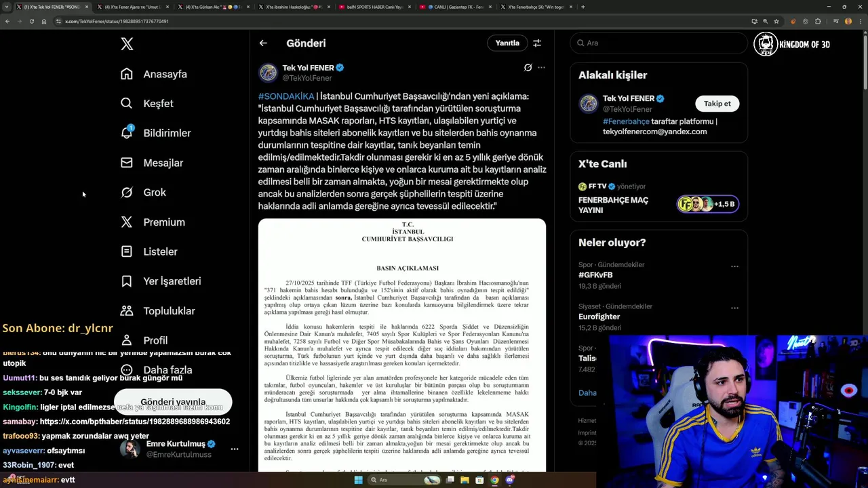Open the Chrome three-dot menu
Image resolution: width=868 pixels, height=488 pixels.
click(861, 21)
